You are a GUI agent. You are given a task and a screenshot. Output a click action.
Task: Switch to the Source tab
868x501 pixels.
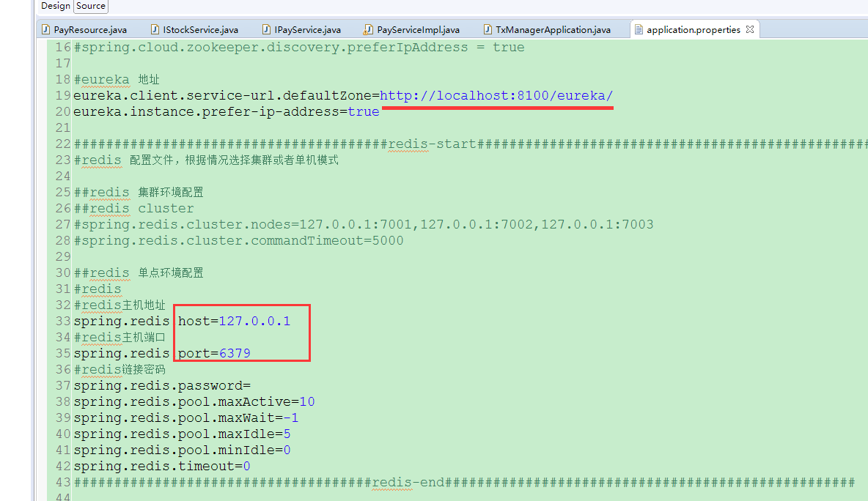(x=91, y=6)
